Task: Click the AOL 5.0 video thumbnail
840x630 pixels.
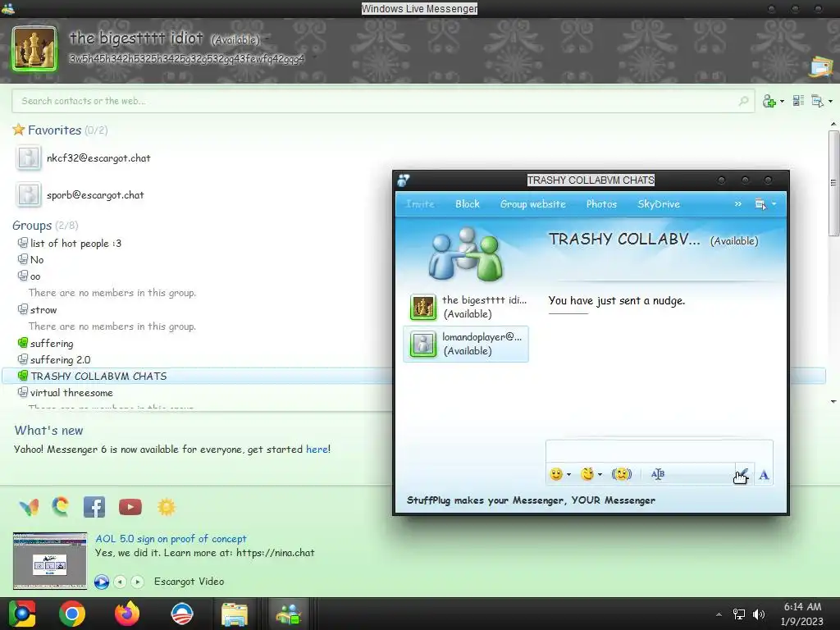Action: [50, 560]
